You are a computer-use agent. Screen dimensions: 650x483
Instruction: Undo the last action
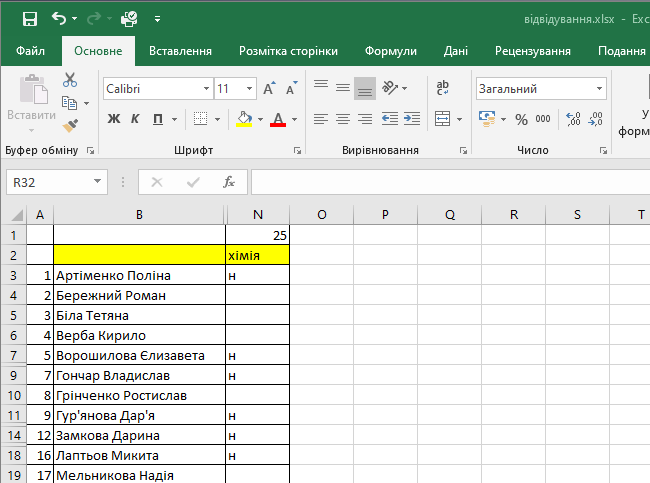pos(59,19)
